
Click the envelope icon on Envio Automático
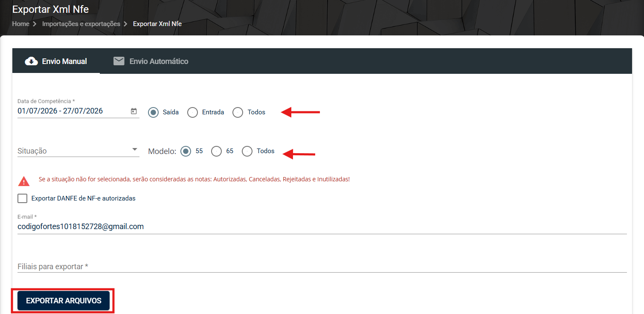click(x=119, y=61)
